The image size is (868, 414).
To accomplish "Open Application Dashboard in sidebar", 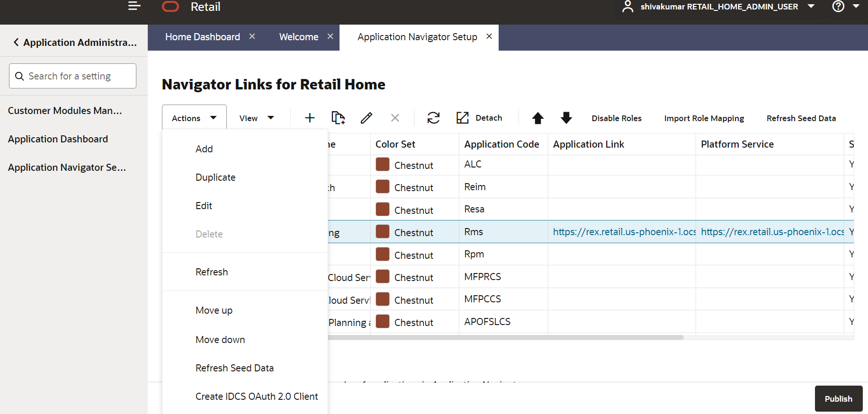I will [x=58, y=139].
